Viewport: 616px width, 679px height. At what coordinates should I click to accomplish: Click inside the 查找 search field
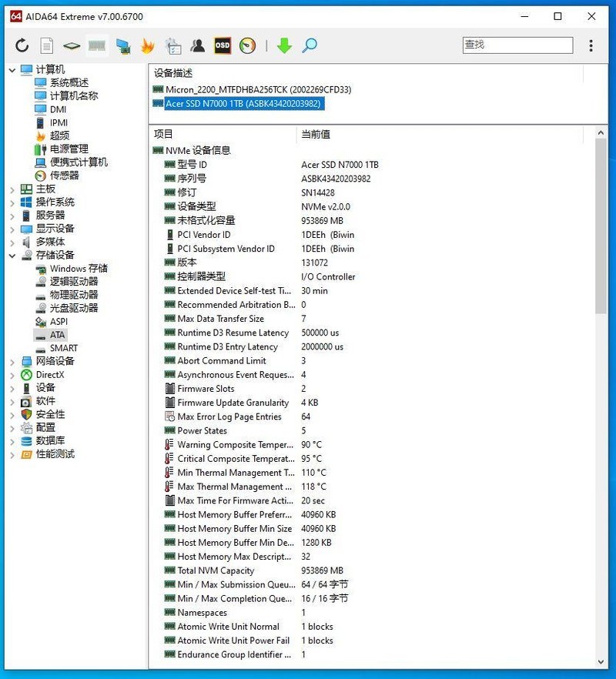(516, 45)
